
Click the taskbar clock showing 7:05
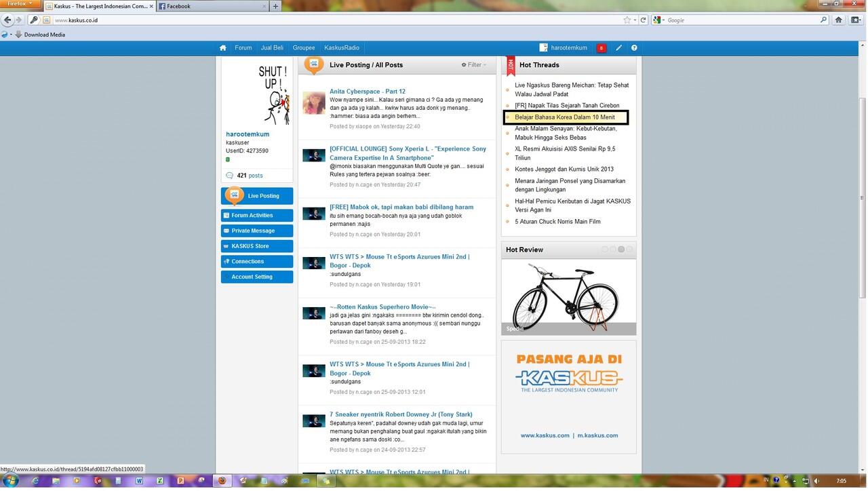[x=842, y=481]
